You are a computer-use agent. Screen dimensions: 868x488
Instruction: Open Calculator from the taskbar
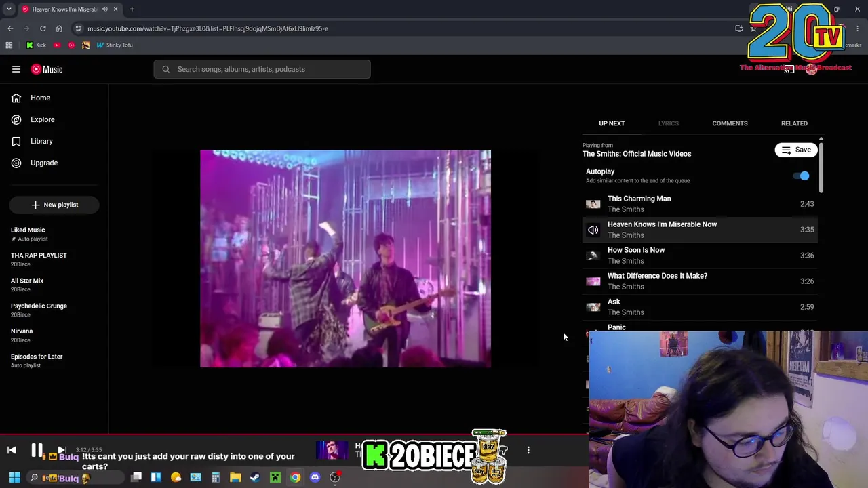[216, 478]
